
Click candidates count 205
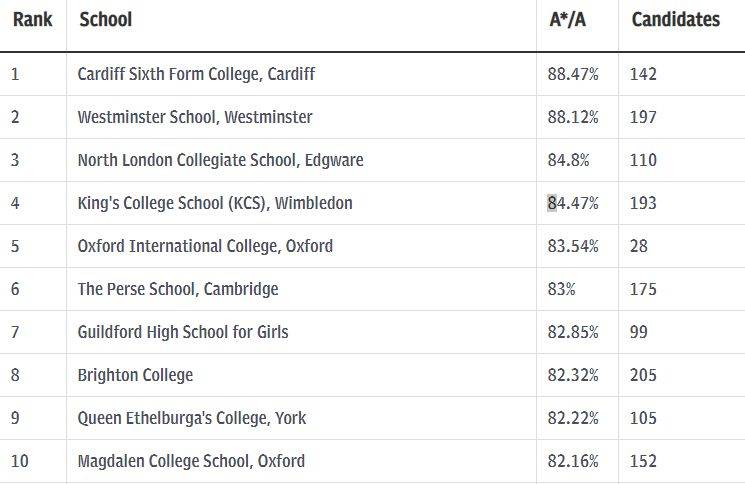click(x=644, y=375)
